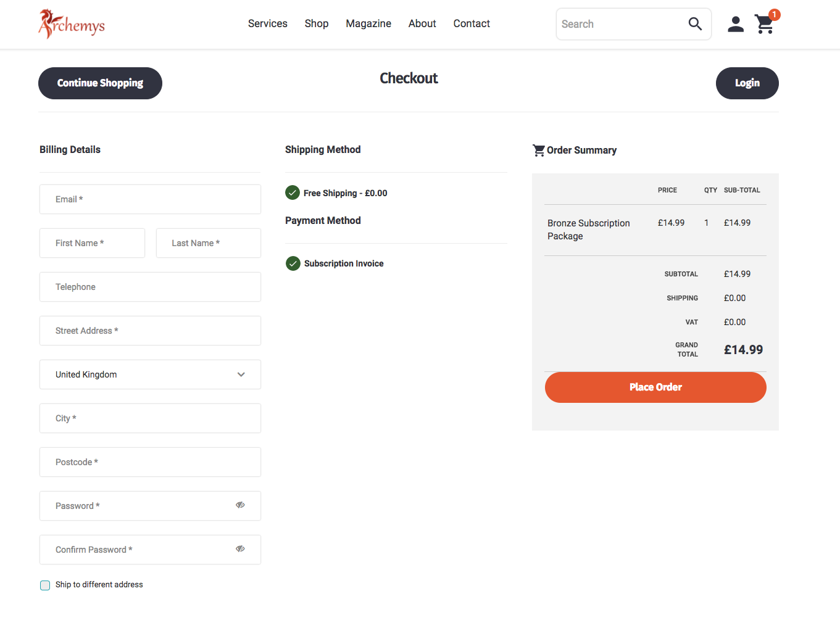Click the Order Summary cart icon

point(538,151)
